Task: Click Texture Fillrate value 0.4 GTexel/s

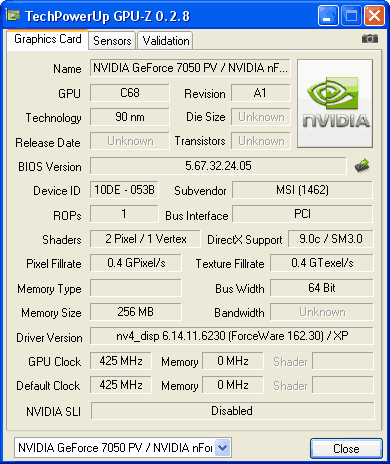Action: tap(322, 263)
